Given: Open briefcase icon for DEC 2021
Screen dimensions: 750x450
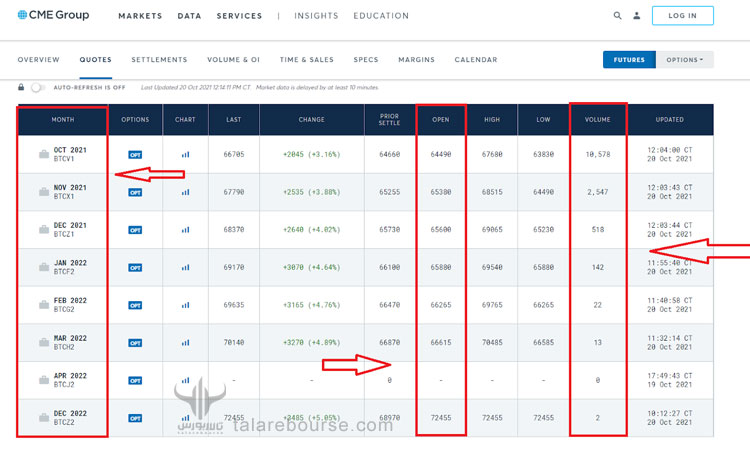Looking at the screenshot, I should (44, 230).
